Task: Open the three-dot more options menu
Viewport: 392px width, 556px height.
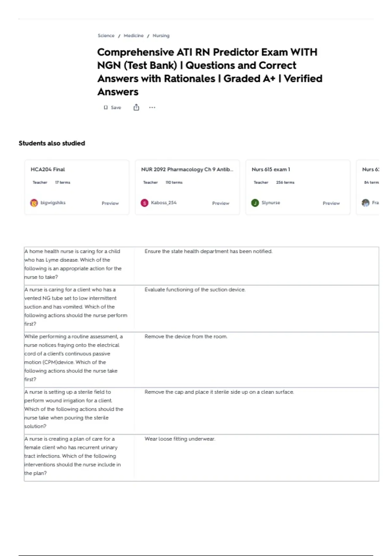Action: (152, 107)
